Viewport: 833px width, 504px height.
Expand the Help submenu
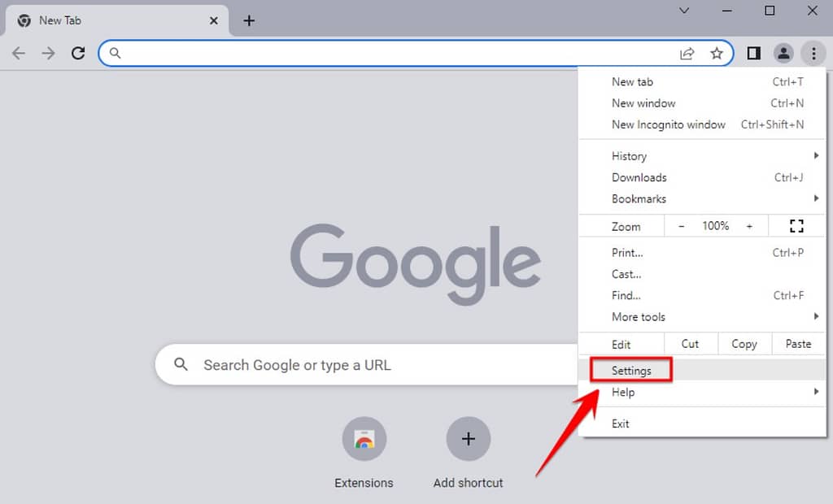(x=702, y=392)
